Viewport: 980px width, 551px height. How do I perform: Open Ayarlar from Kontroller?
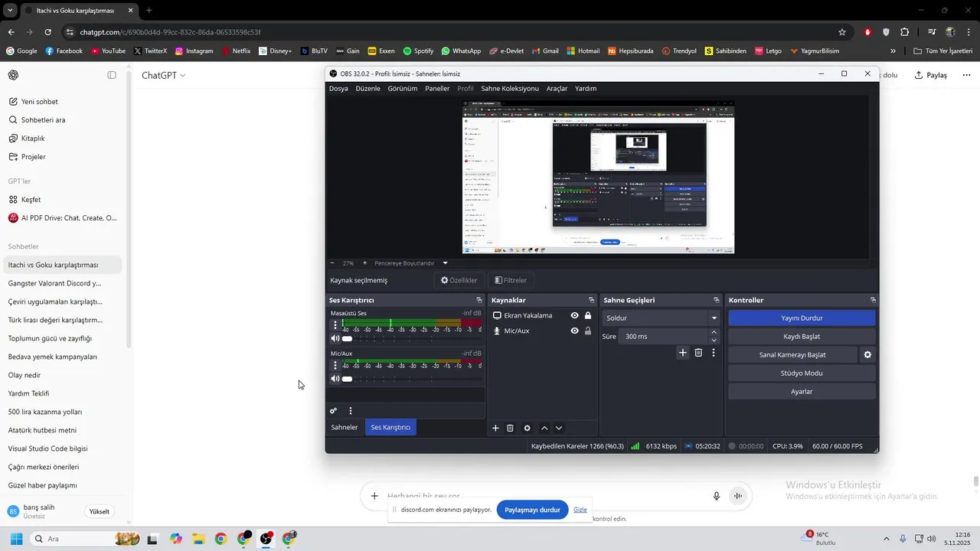(x=802, y=391)
